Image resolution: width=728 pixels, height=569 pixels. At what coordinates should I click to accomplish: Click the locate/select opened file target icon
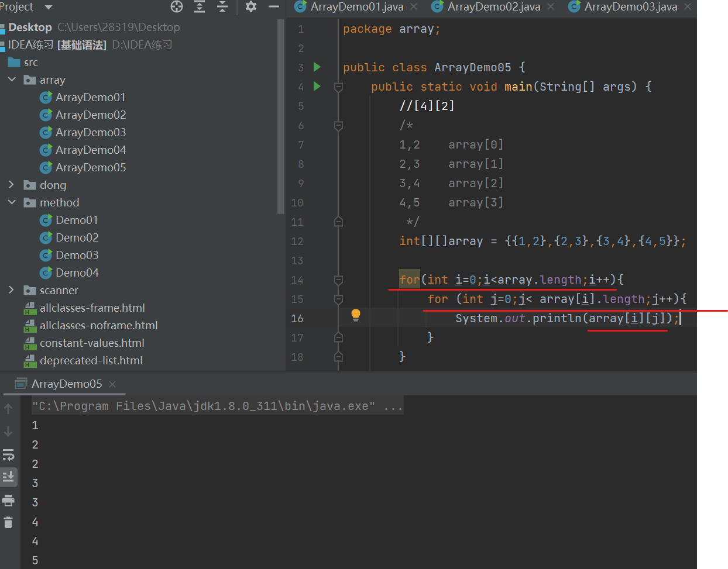(x=177, y=6)
